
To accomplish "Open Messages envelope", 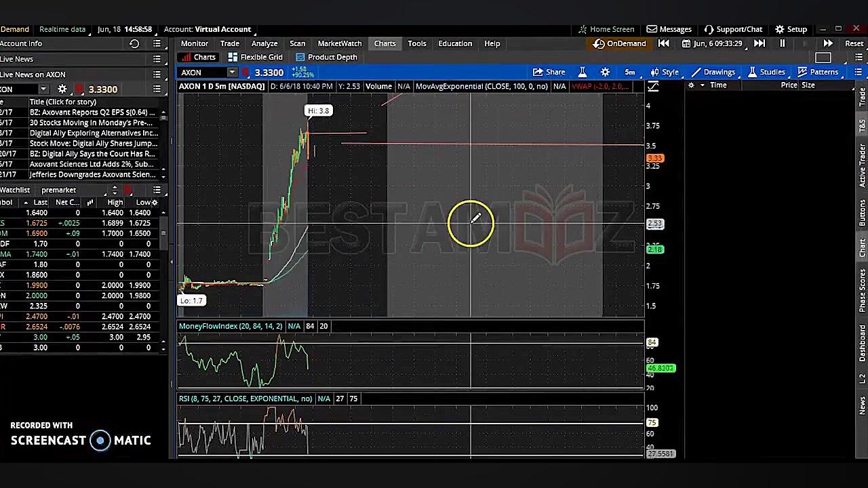I will [669, 29].
